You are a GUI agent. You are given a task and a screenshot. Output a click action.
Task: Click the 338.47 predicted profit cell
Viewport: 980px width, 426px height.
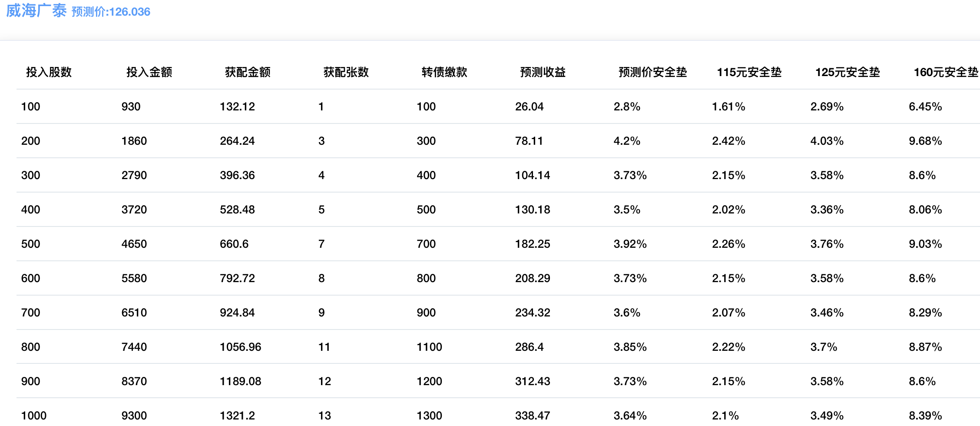(533, 416)
